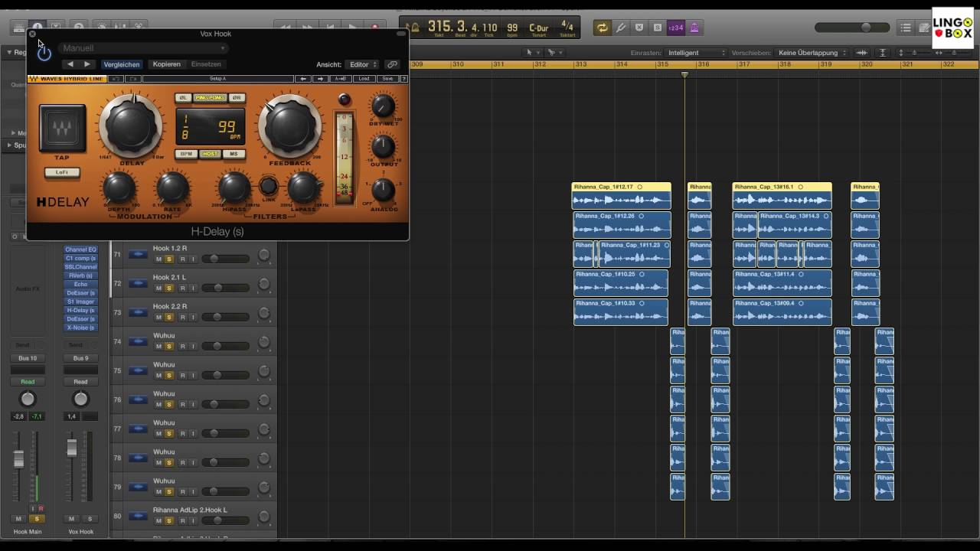Open the Einrasten Intelligent dropdown
This screenshot has width=980, height=551.
point(697,53)
